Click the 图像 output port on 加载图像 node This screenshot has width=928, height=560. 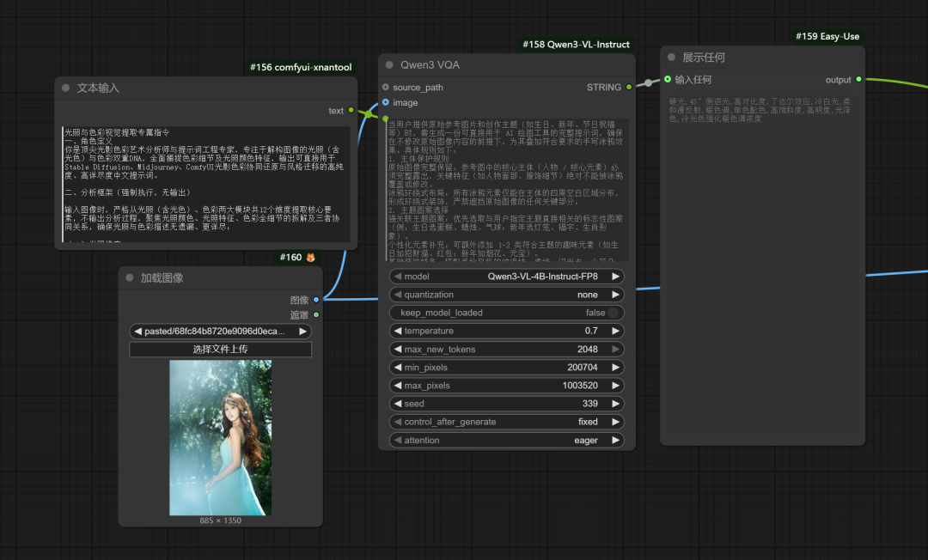click(x=316, y=300)
